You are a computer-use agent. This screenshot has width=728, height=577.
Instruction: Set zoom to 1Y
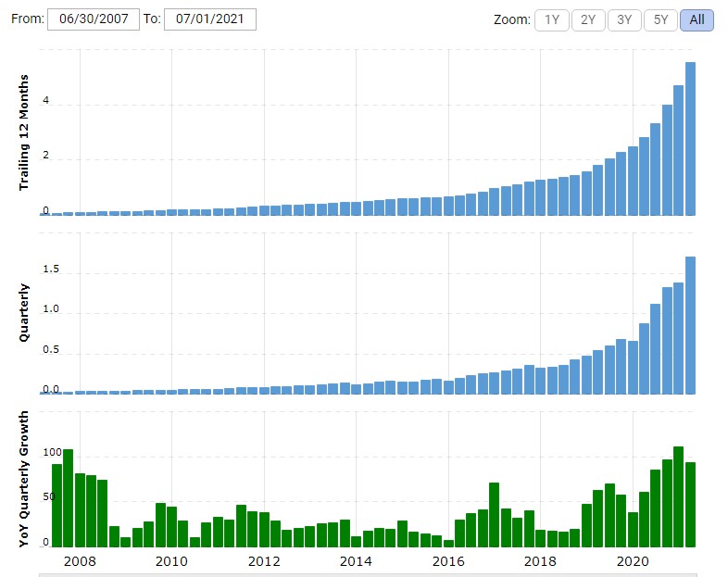(x=552, y=20)
